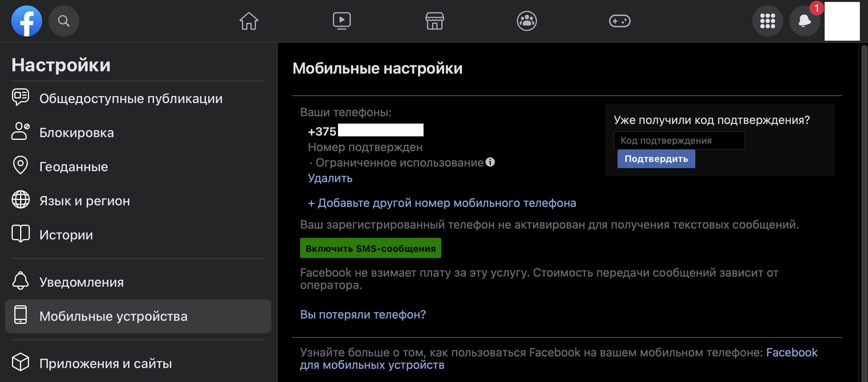Click the Подтвердить button
This screenshot has height=382, width=868.
pos(656,159)
